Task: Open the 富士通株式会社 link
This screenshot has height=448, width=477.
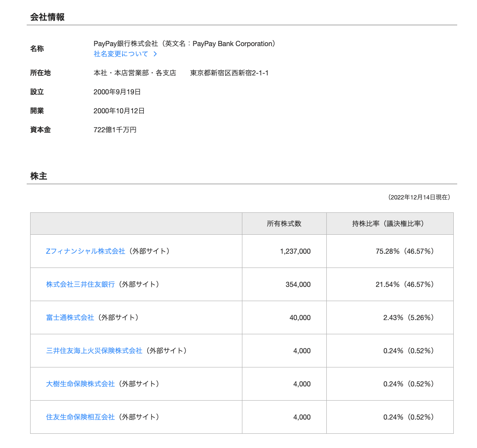Action: pos(70,317)
